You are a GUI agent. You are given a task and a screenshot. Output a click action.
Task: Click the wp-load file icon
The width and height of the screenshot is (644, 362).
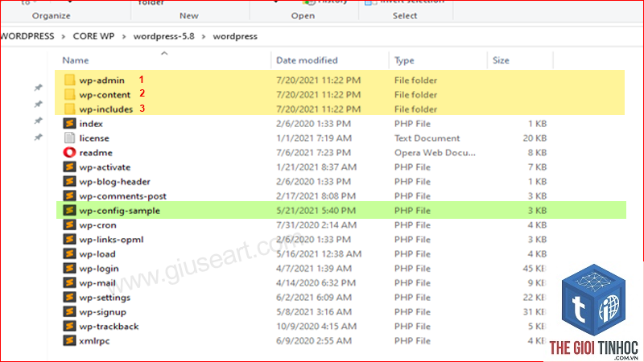click(x=69, y=254)
